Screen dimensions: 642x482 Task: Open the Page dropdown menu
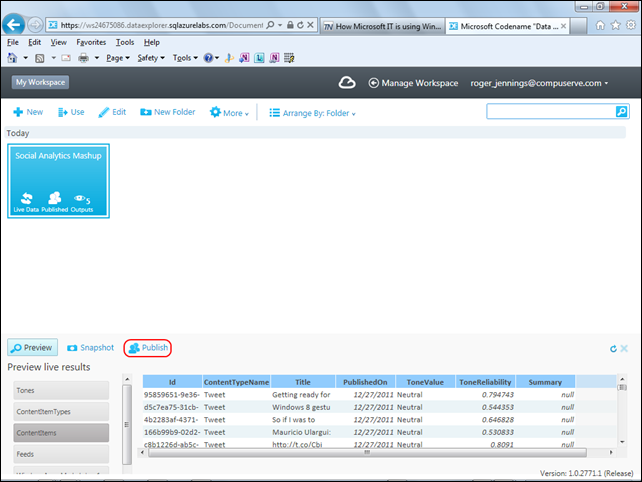(118, 58)
